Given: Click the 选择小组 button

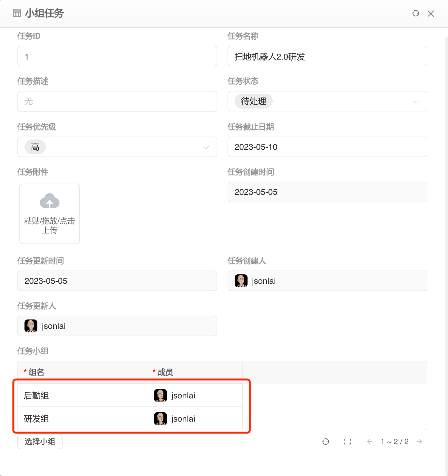Looking at the screenshot, I should pos(40,442).
